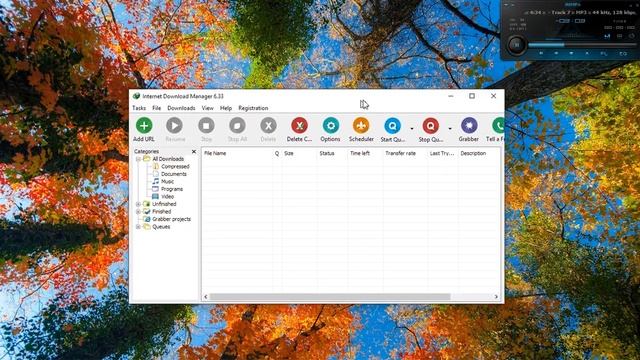Click the Delete Completed toolbar icon
The height and width of the screenshot is (360, 640).
[299, 126]
